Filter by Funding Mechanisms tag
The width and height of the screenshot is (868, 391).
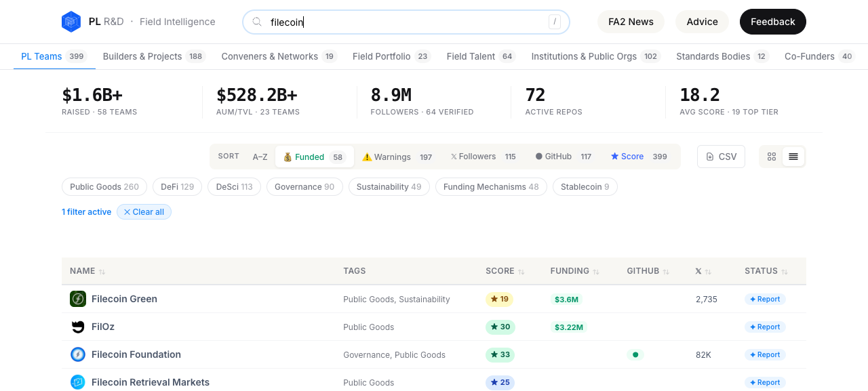(x=491, y=187)
